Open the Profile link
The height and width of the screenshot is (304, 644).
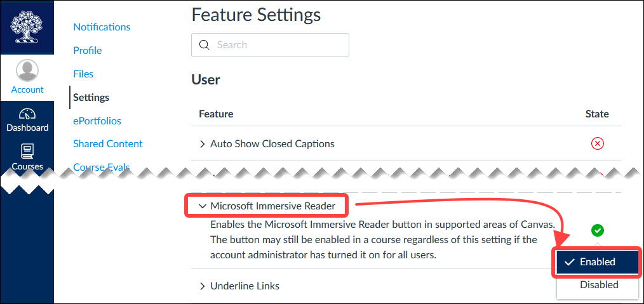click(x=88, y=51)
